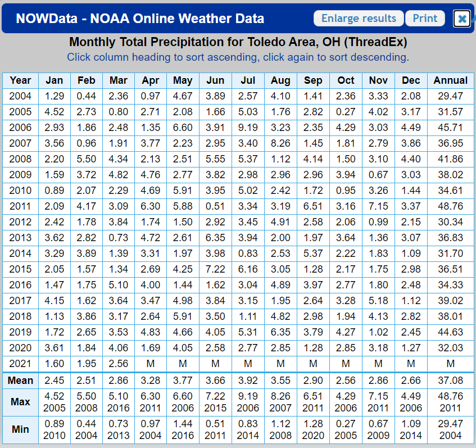Click the sorting instruction text below title
The image size is (476, 448).
pyautogui.click(x=238, y=57)
